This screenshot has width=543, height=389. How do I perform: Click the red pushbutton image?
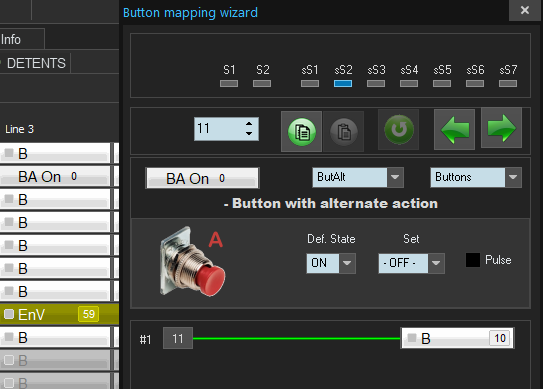(193, 262)
